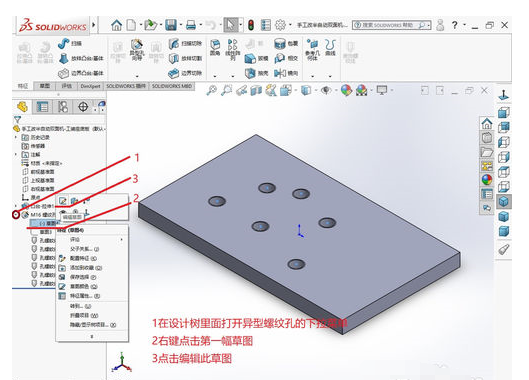
Task: Click the Home welcome icon in the top toolbar
Action: [x=116, y=25]
